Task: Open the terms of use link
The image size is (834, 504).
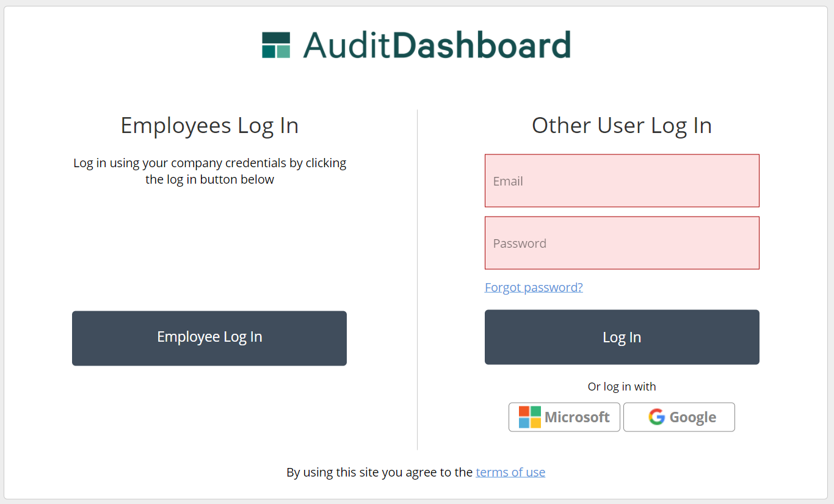Action: [x=510, y=472]
